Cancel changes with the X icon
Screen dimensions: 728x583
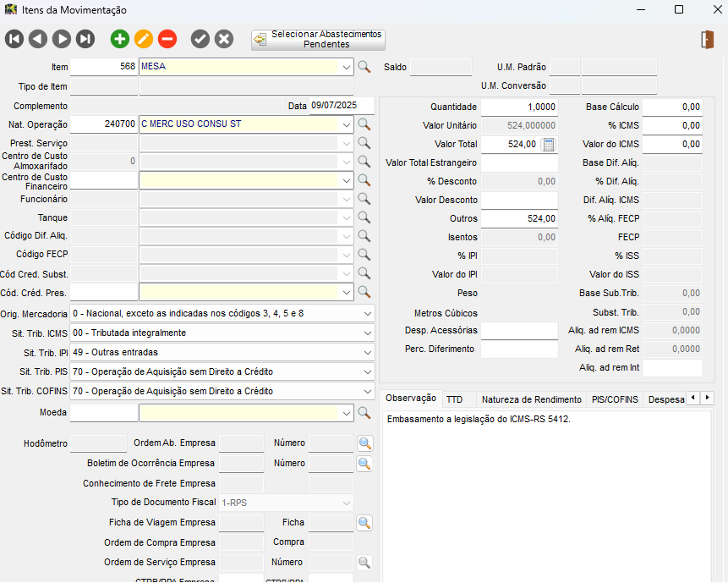coord(223,38)
